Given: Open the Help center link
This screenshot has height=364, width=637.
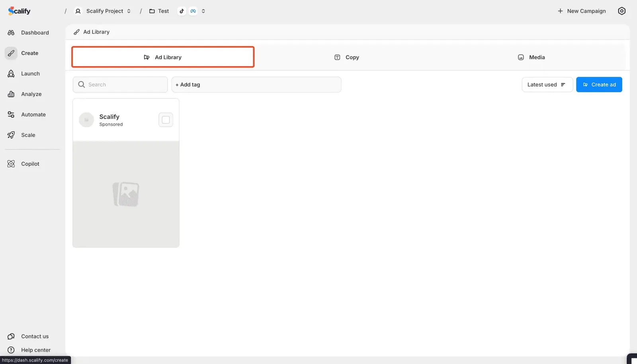Looking at the screenshot, I should click(35, 350).
